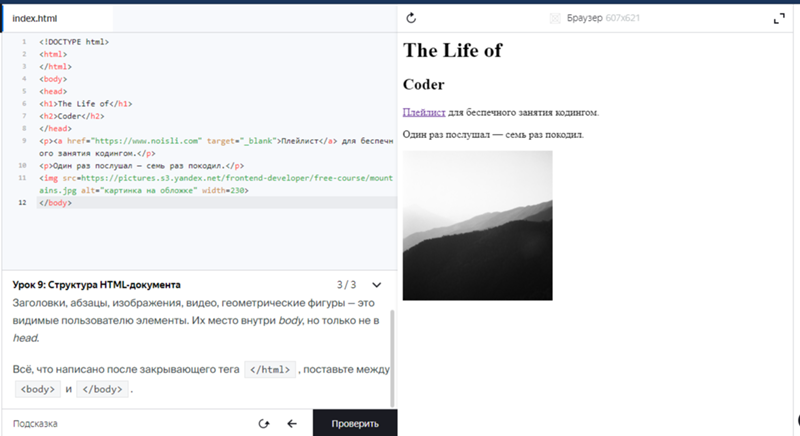Click the 'Один раз послушал' paragraph in preview
The image size is (800, 436).
[x=493, y=135]
